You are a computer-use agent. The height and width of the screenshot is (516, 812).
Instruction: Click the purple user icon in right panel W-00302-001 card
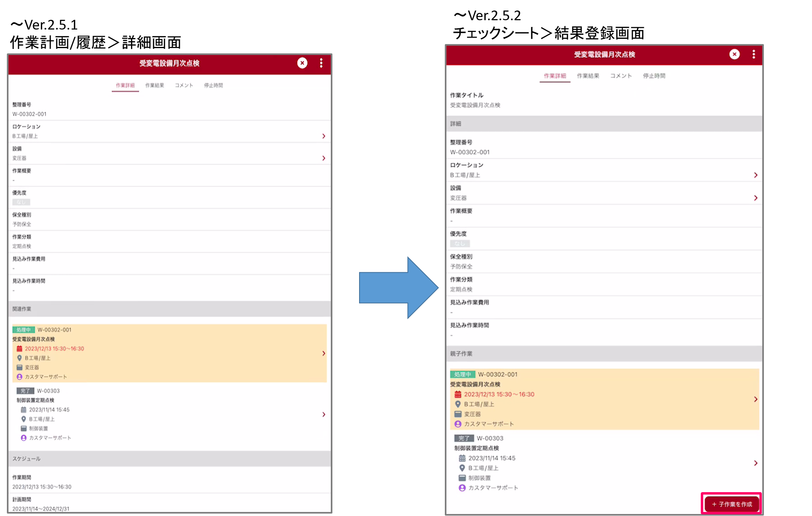[x=458, y=424]
